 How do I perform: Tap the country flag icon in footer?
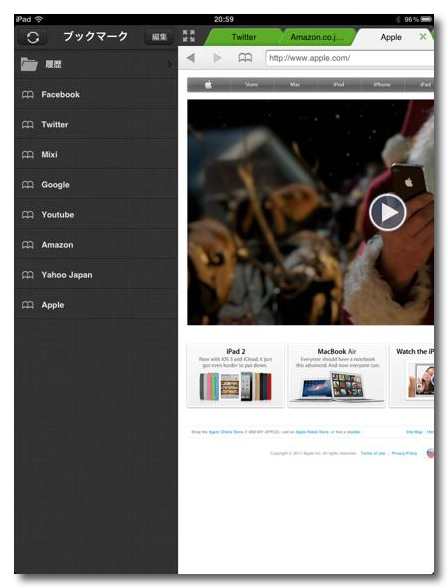coord(430,453)
